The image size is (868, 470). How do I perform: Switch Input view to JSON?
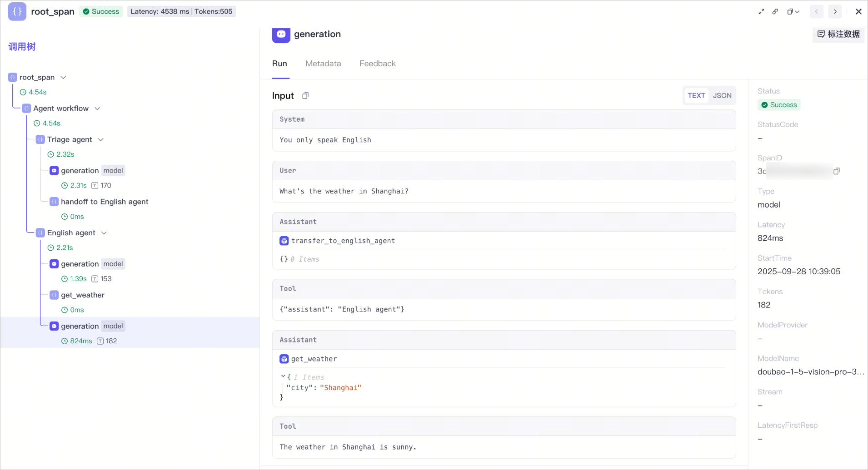(722, 96)
